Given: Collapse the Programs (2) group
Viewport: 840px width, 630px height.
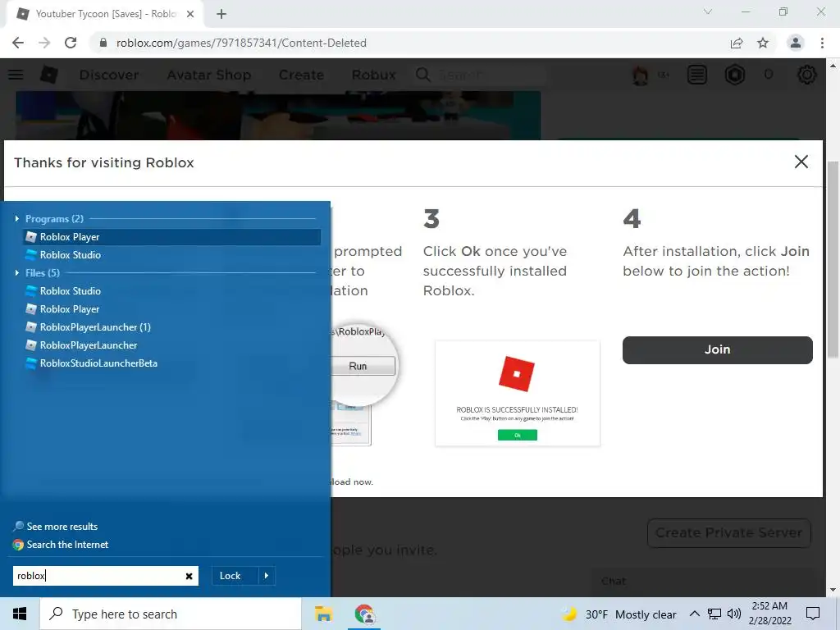Looking at the screenshot, I should coord(17,218).
